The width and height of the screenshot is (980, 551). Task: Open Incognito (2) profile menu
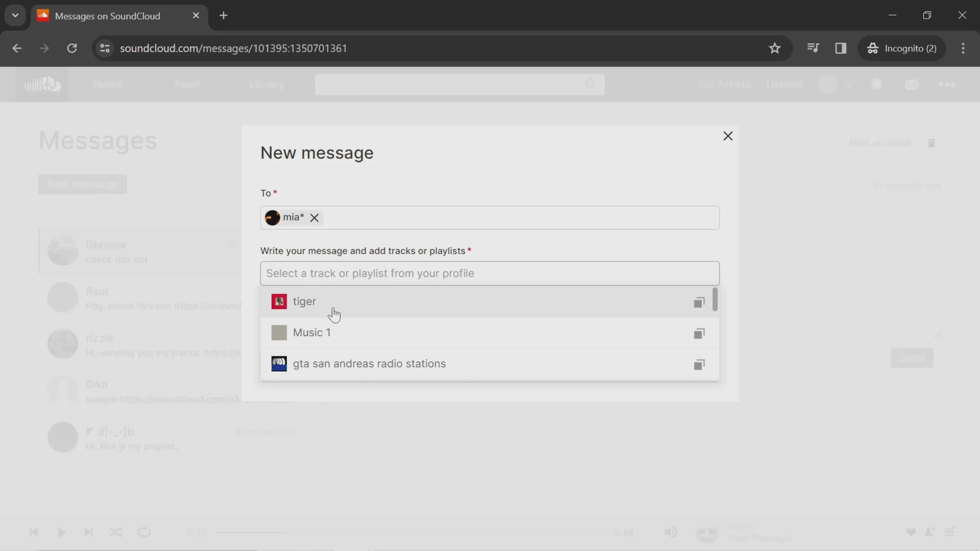(902, 48)
